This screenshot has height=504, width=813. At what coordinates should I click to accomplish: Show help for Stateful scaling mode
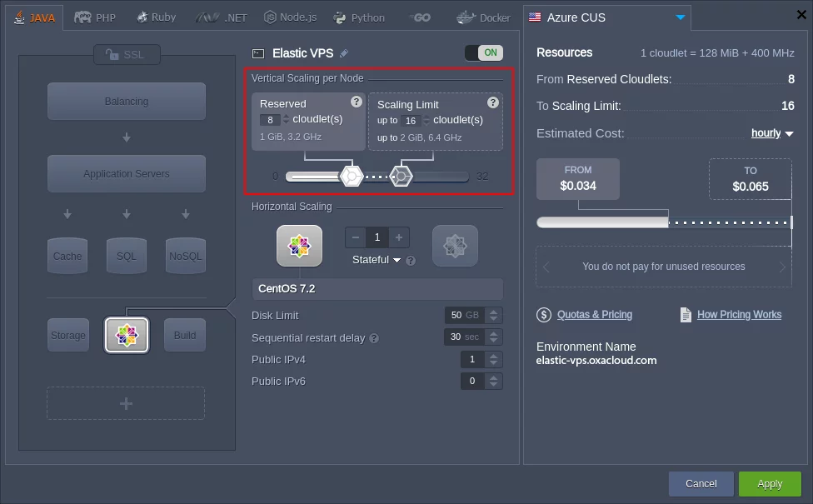411,260
